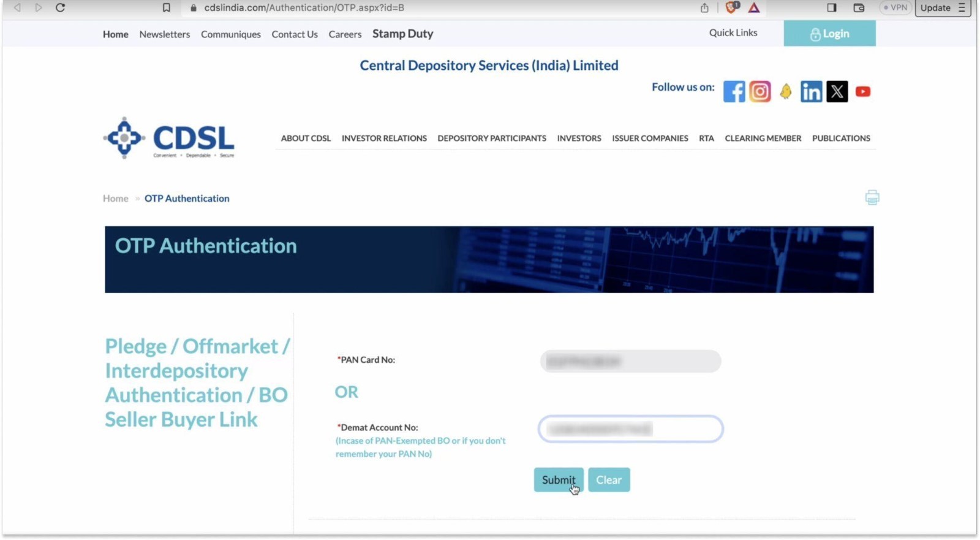Toggle the browser sidebar panel icon

(831, 8)
